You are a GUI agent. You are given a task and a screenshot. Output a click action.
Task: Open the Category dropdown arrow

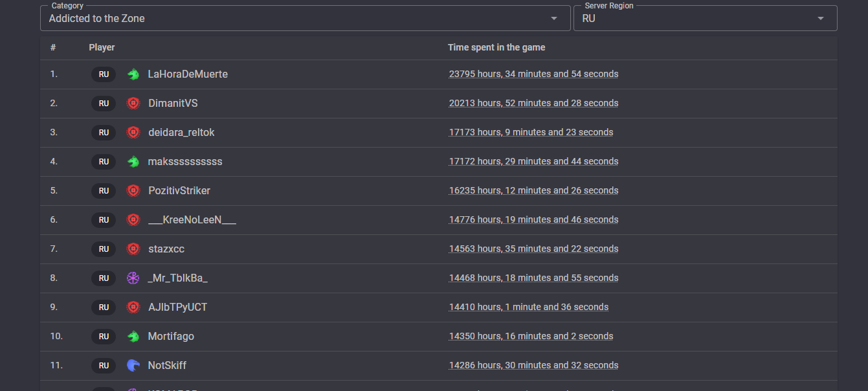click(x=554, y=19)
